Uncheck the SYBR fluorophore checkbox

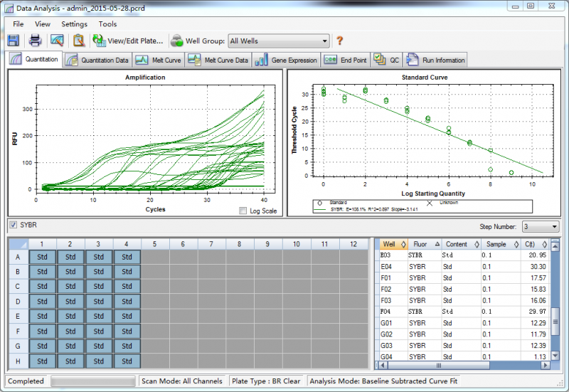pyautogui.click(x=14, y=226)
